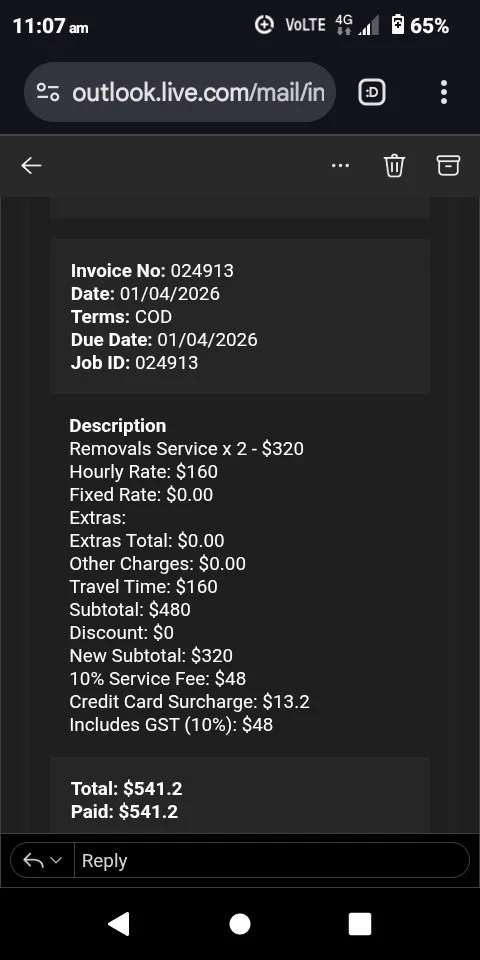Tap the Credit Card Surcharge line
The height and width of the screenshot is (960, 480).
click(190, 702)
